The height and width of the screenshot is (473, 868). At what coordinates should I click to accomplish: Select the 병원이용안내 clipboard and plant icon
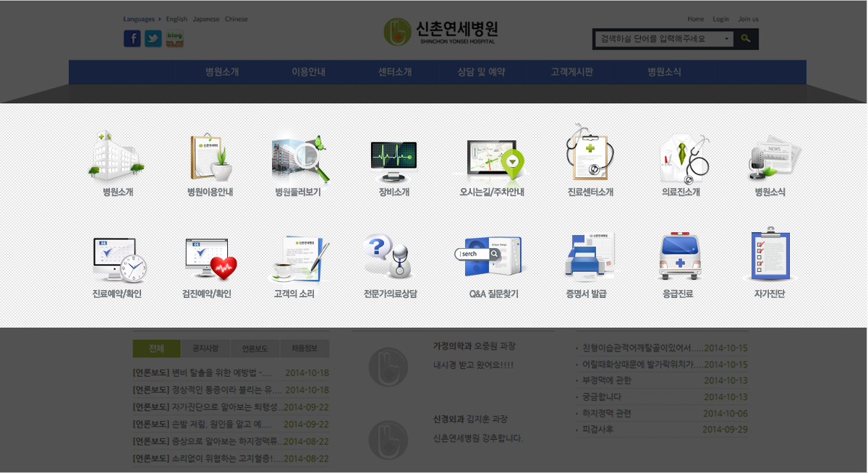[x=210, y=157]
